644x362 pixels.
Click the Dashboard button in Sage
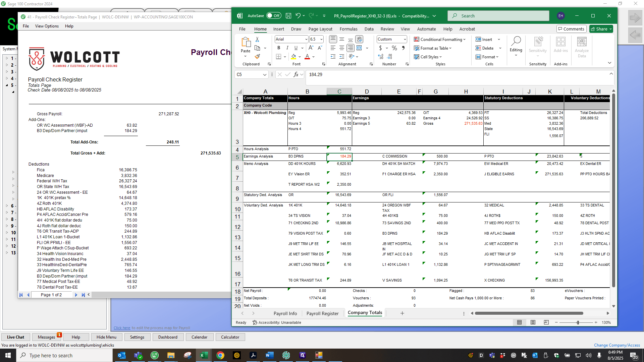[x=168, y=337]
